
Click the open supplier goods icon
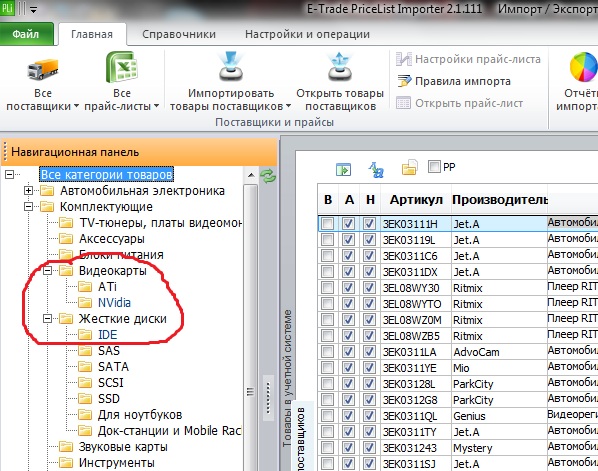339,66
